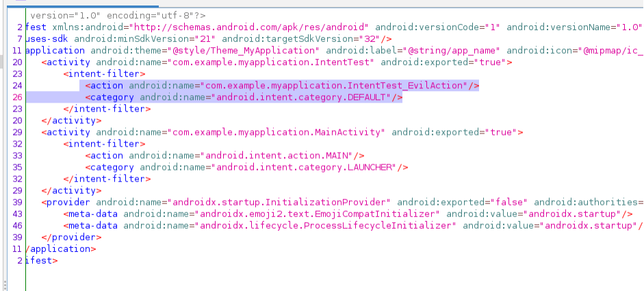
Task: Click line number 24 in the gutter
Action: click(x=18, y=86)
